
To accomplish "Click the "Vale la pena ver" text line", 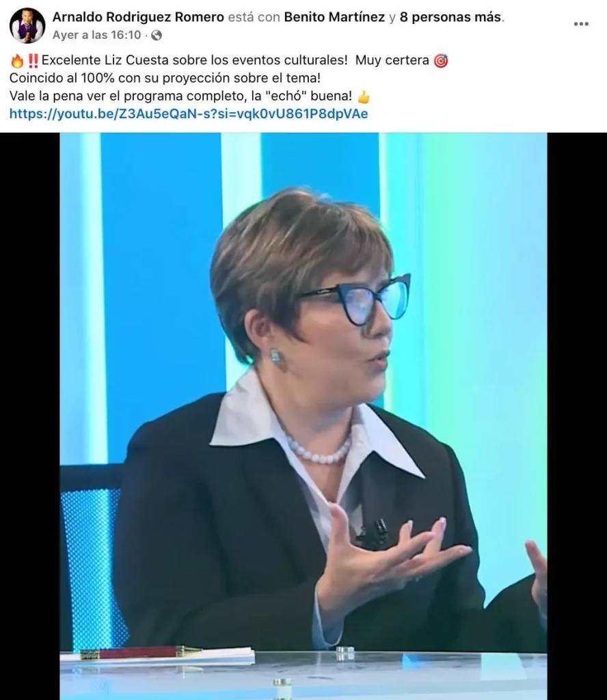I will pyautogui.click(x=180, y=96).
